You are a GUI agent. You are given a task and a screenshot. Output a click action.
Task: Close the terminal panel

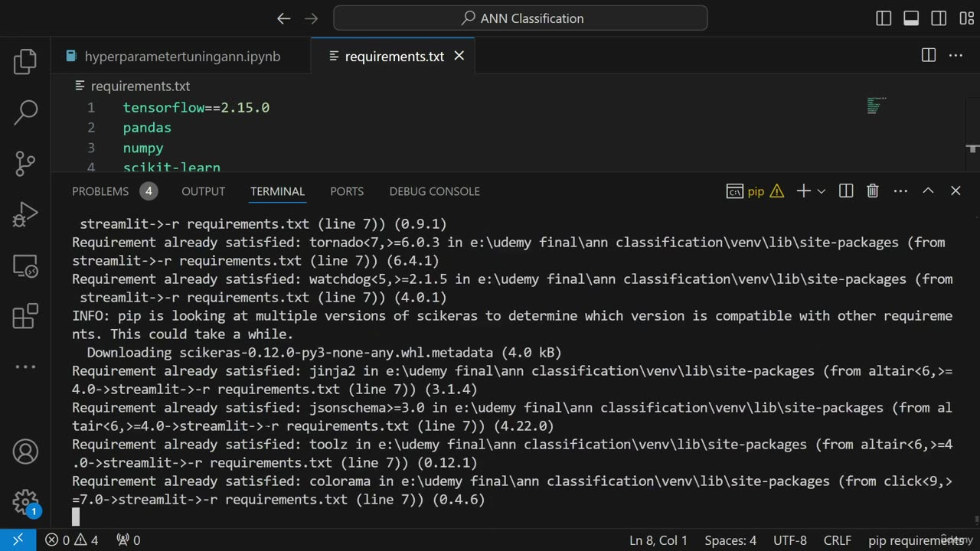pos(955,191)
